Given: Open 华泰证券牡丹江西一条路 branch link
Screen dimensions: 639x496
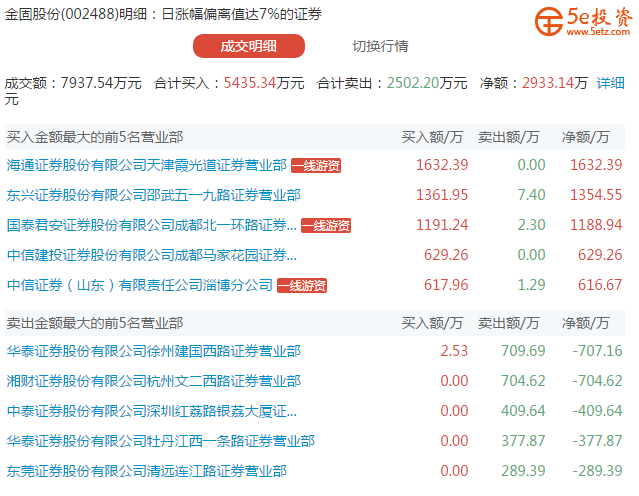Looking at the screenshot, I should [x=161, y=441].
